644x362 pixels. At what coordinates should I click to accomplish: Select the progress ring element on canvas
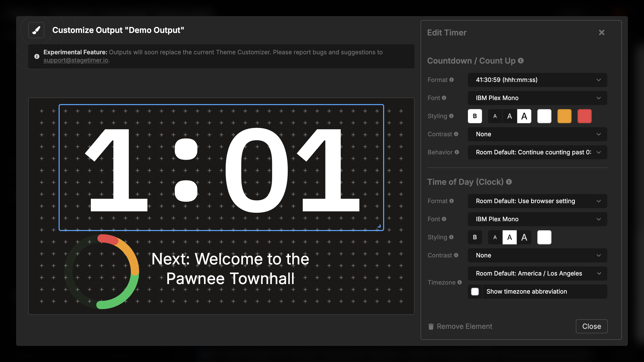tap(102, 271)
